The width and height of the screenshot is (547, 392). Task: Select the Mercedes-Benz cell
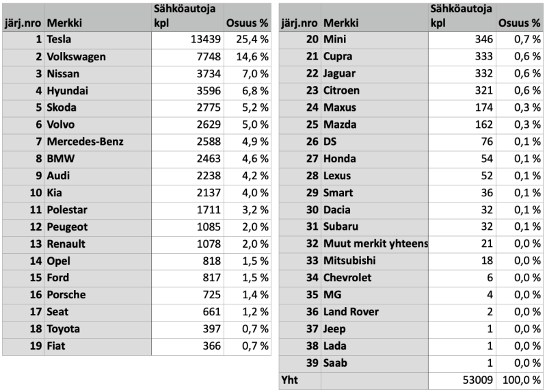coord(85,142)
